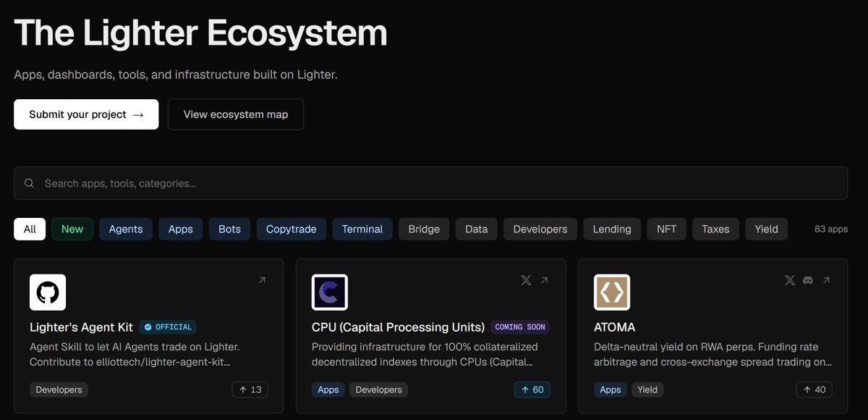Click Submit your project button
The image size is (868, 420).
(86, 114)
